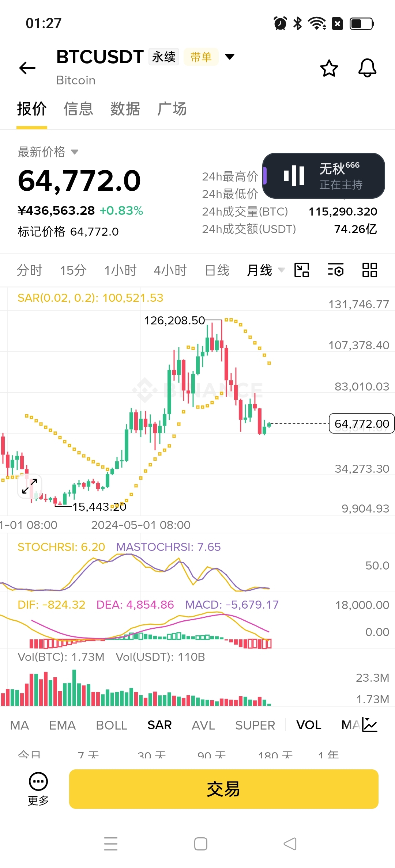Viewport: 395px width, 868px height.
Task: Tap the 永续 perpetual tag
Action: (x=164, y=57)
